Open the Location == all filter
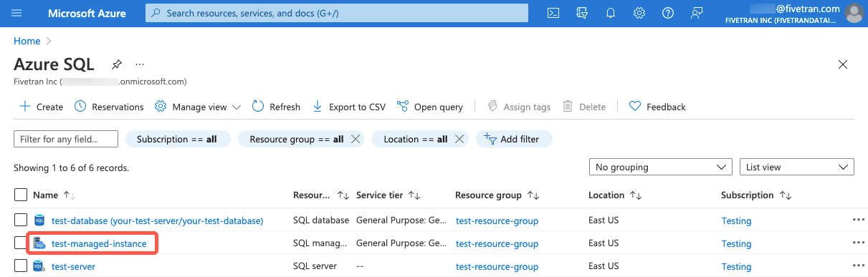Screen dimensions: 868x277 click(x=415, y=139)
